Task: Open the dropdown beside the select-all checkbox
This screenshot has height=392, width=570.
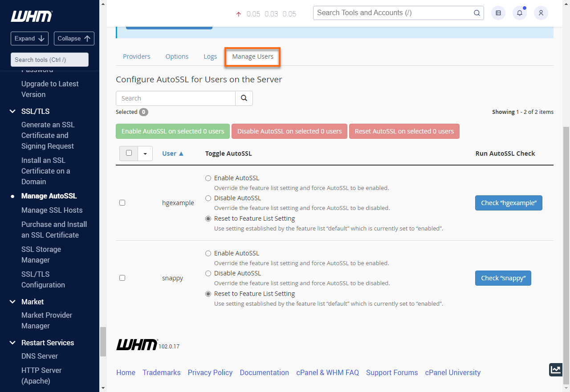Action: (145, 153)
